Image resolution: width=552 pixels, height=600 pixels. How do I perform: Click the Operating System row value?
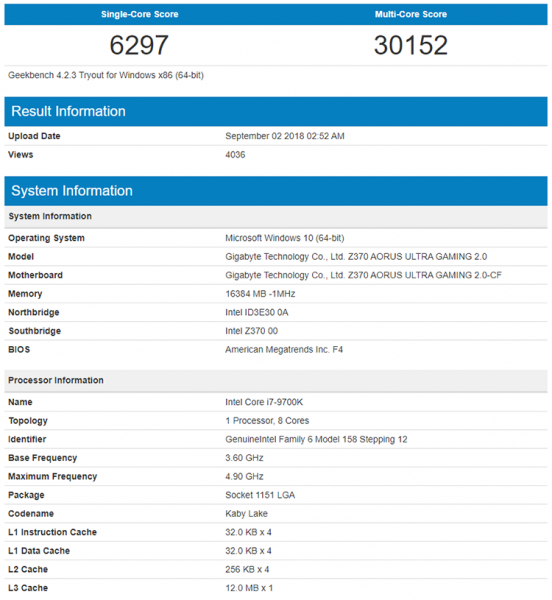click(285, 238)
